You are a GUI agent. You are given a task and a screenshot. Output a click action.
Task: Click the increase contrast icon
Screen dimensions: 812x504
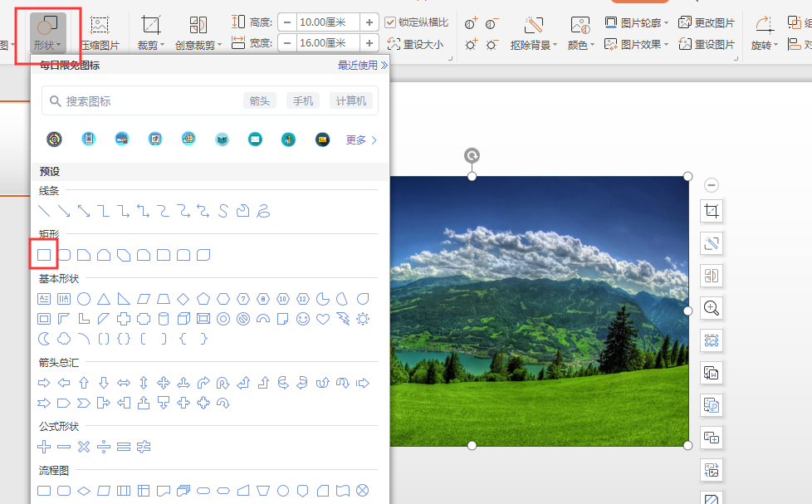click(x=471, y=23)
